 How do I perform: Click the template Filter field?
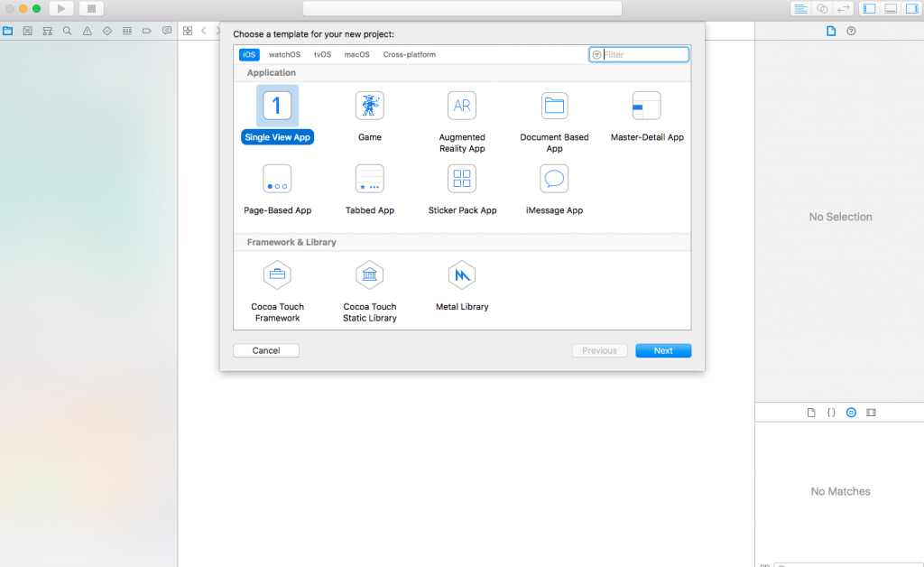click(639, 55)
